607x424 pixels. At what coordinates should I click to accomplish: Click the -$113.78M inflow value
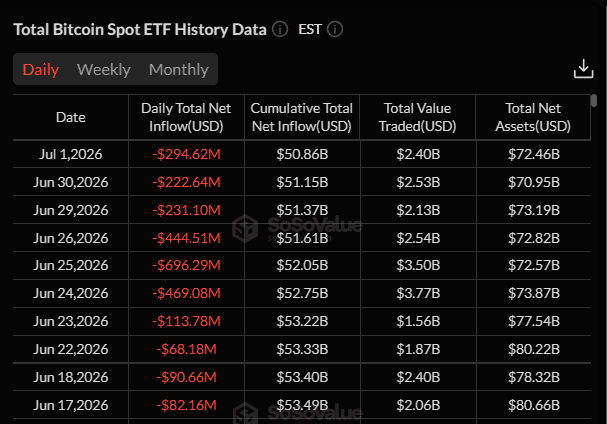click(186, 321)
